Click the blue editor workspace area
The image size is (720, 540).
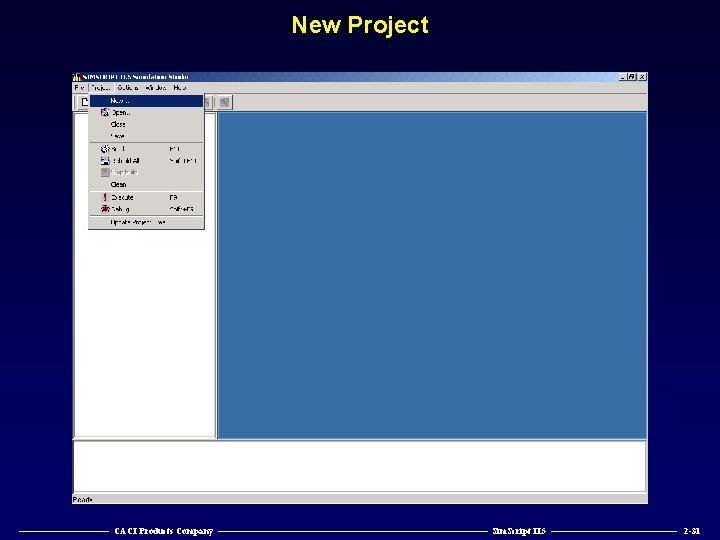pos(432,276)
